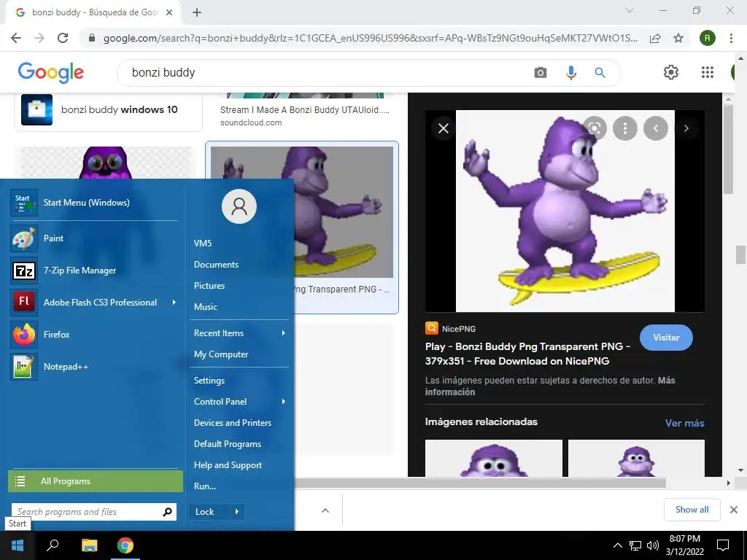Click the Windows Start button

click(x=18, y=545)
